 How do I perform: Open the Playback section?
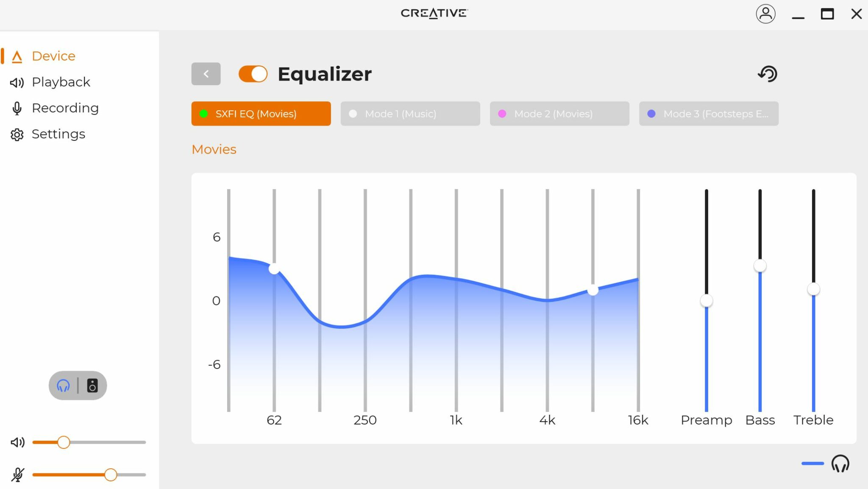(x=61, y=82)
